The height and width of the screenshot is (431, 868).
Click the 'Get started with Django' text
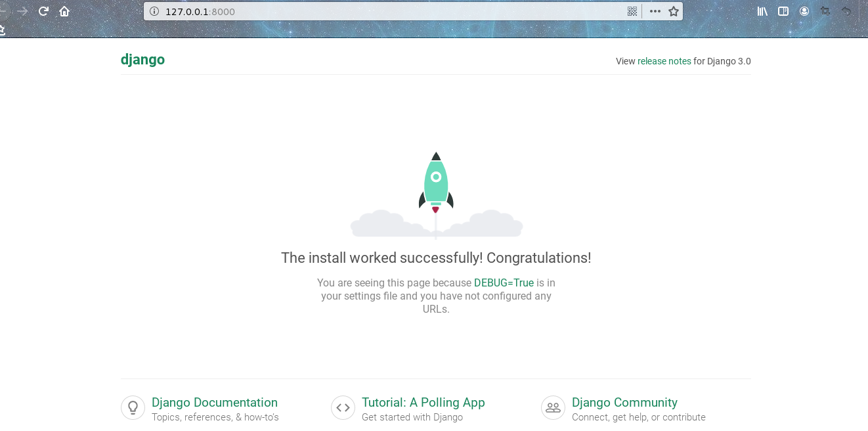click(x=412, y=417)
